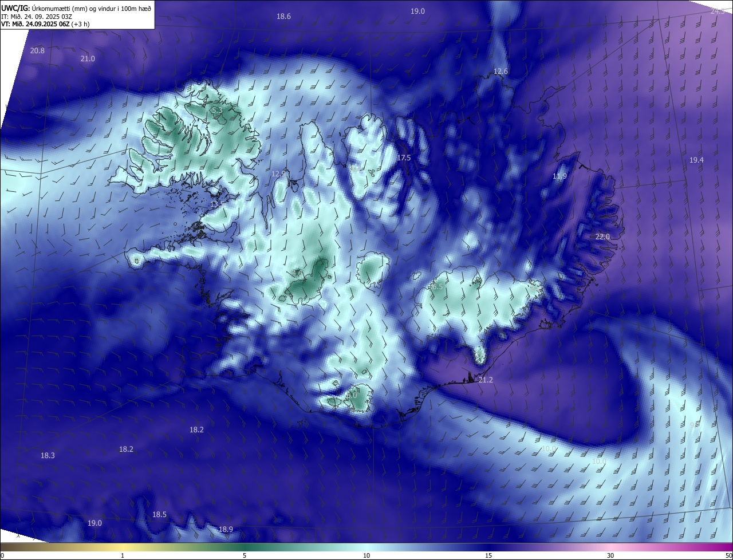This screenshot has width=733, height=560.
Task: Click the color scale tick labeled 30
Action: click(x=610, y=555)
